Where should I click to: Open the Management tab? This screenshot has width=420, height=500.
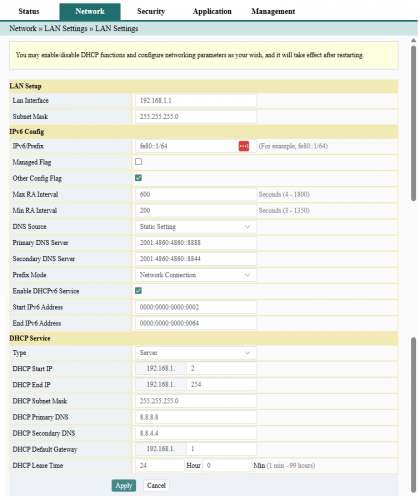pos(273,11)
